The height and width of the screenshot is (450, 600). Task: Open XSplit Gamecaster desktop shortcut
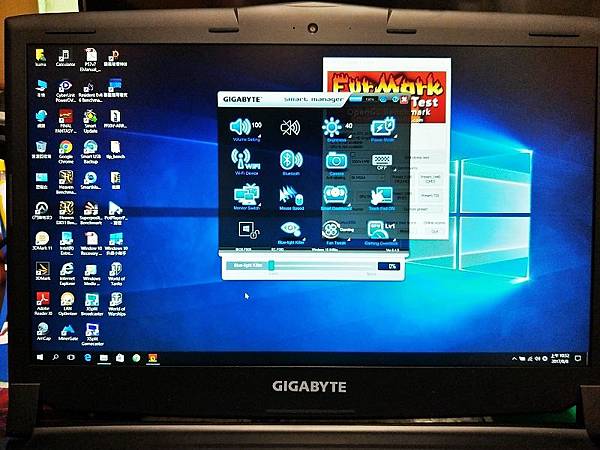[92, 335]
